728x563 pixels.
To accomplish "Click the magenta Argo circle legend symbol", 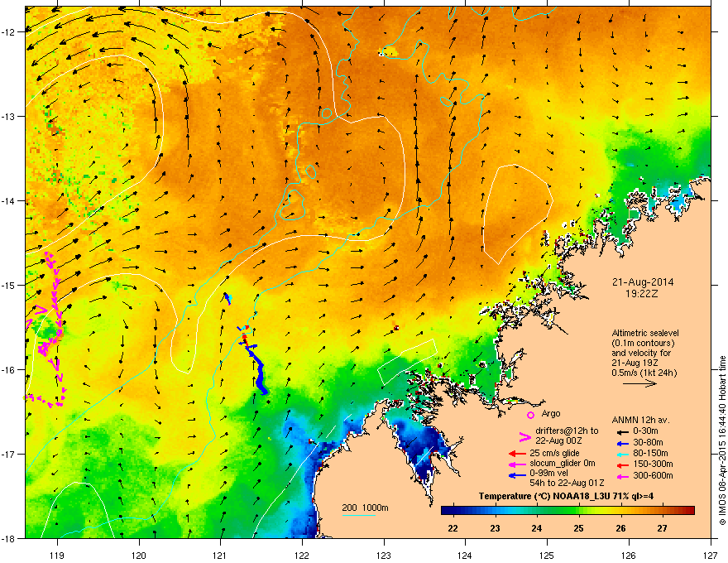I will point(530,415).
